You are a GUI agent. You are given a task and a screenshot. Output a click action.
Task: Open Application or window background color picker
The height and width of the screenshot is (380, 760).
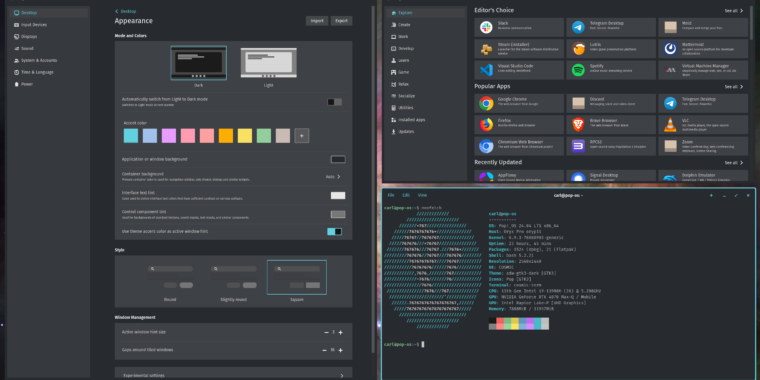point(338,159)
